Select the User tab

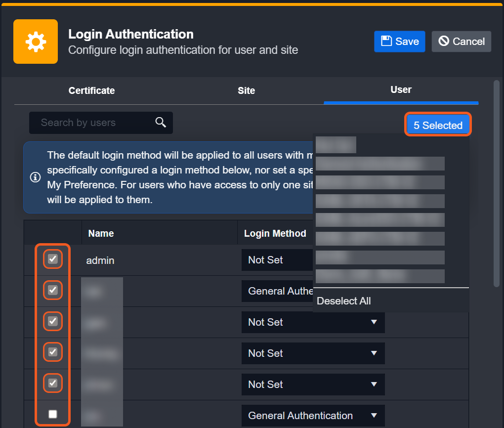click(x=401, y=89)
